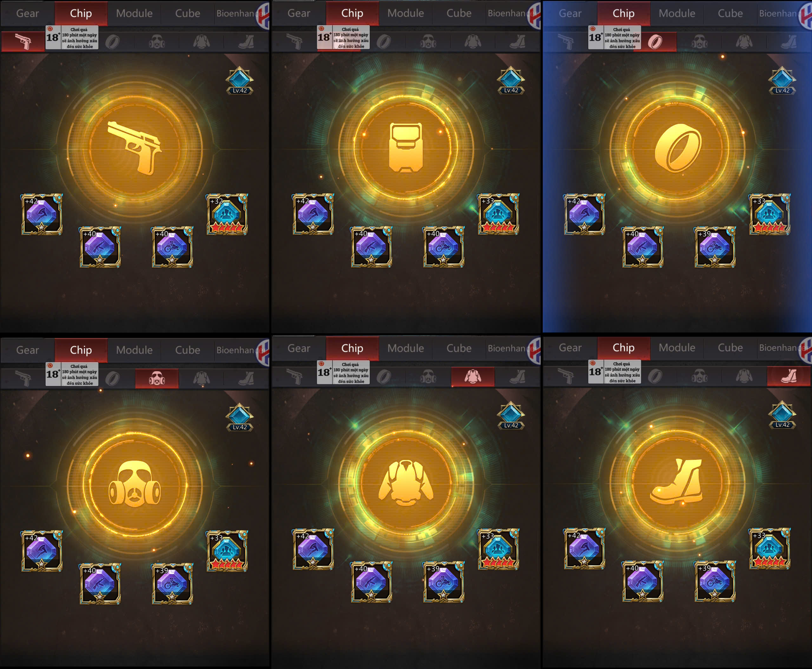The height and width of the screenshot is (669, 812).
Task: Click the large golden backpack emblem
Action: point(406,147)
